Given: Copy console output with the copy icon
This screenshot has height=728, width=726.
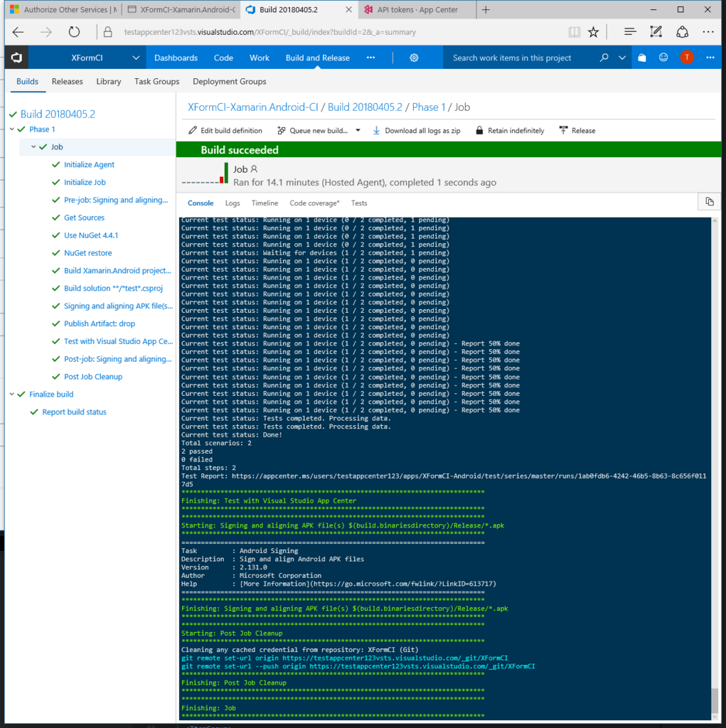Looking at the screenshot, I should tap(710, 201).
